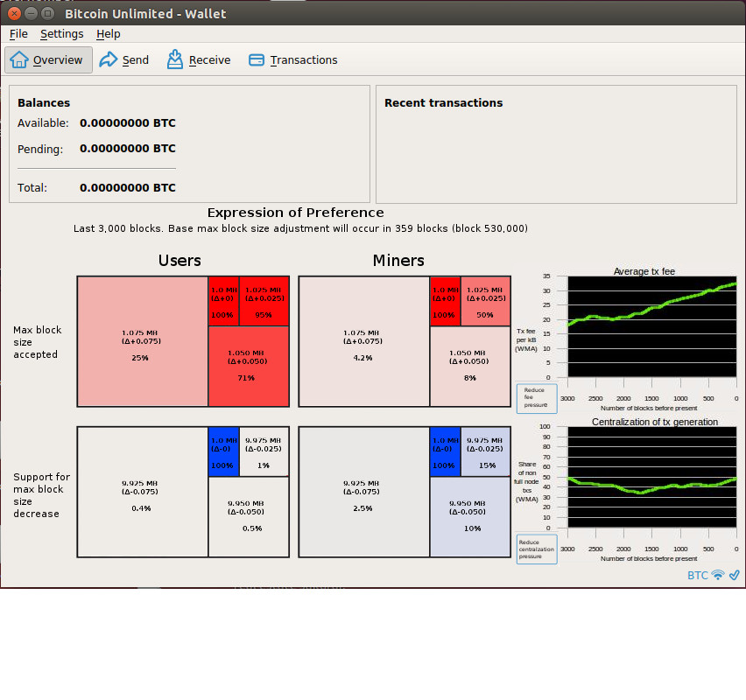Click the Reduce fee pressure button

[x=537, y=398]
